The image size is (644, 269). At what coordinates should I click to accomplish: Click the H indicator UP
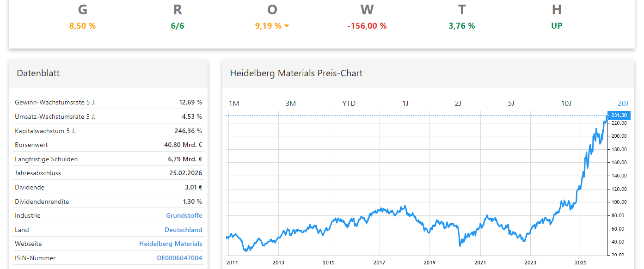(557, 26)
